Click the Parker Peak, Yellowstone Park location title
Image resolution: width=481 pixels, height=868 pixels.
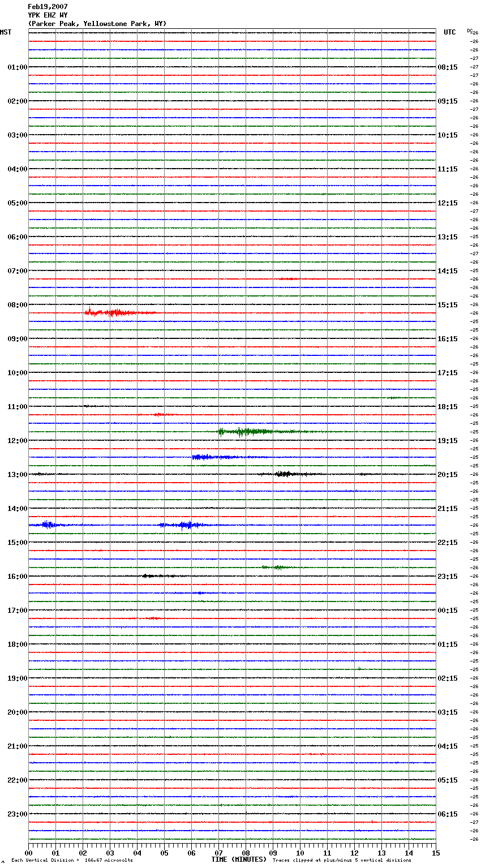tap(97, 24)
